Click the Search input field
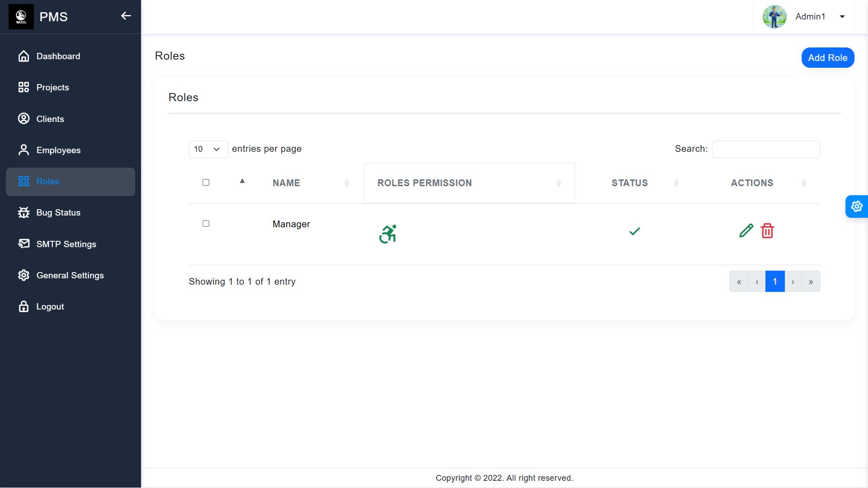The image size is (868, 488). (x=766, y=149)
